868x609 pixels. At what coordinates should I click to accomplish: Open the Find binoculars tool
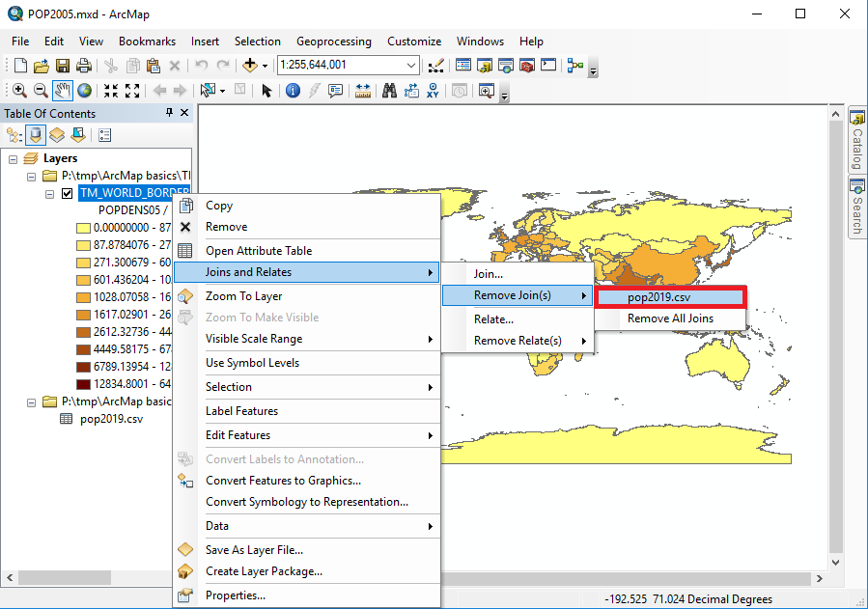tap(389, 90)
